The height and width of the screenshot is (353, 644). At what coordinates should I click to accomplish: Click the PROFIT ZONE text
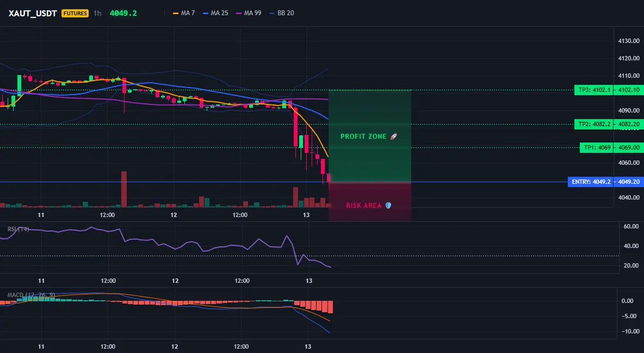(x=363, y=137)
